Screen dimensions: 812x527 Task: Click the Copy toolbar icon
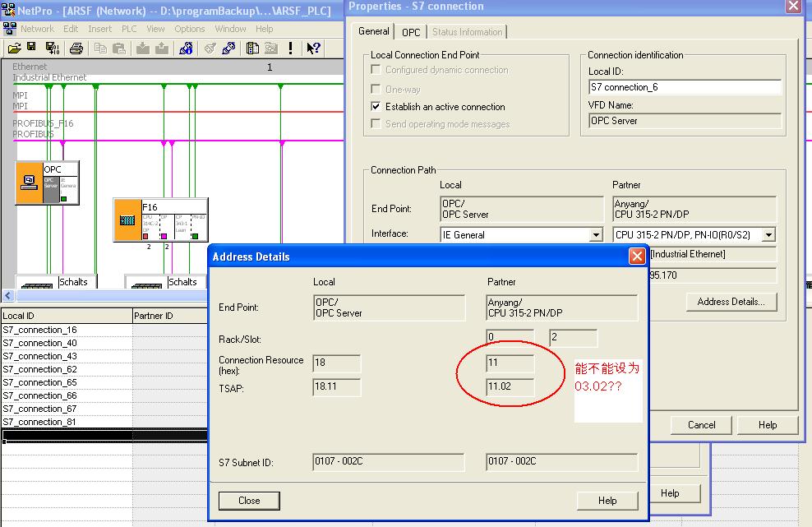(x=100, y=49)
